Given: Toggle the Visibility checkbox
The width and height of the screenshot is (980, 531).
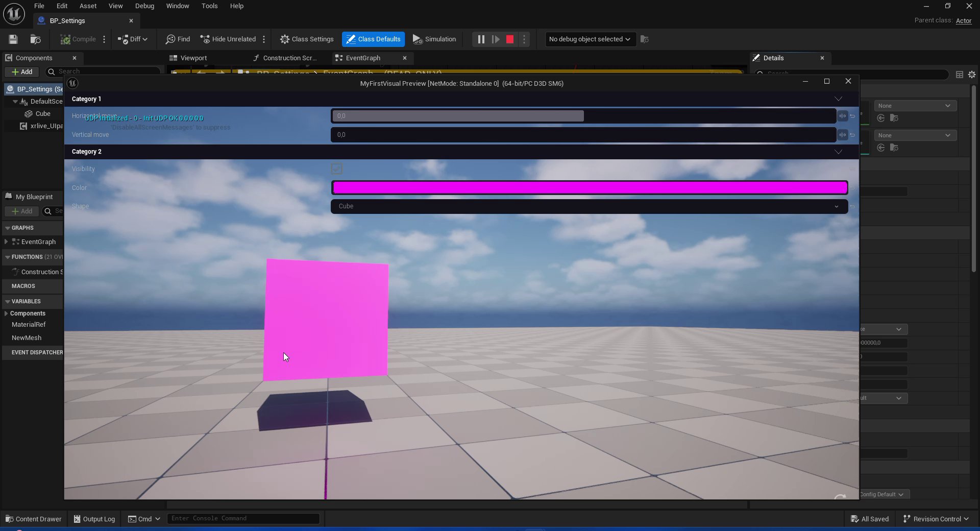Looking at the screenshot, I should click(336, 169).
